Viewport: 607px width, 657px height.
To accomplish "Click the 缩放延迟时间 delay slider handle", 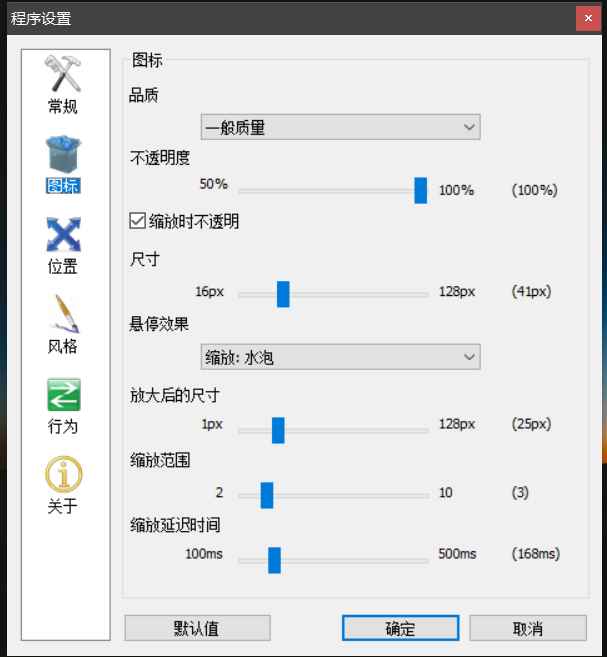I will 274,560.
